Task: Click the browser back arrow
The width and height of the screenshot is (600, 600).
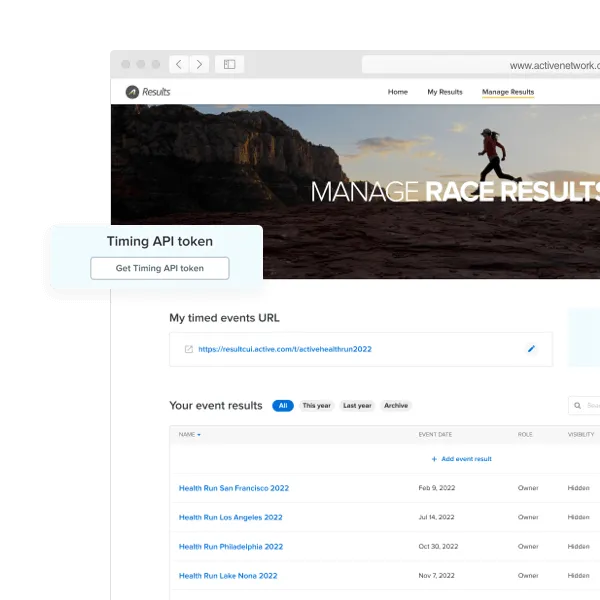Action: click(179, 64)
